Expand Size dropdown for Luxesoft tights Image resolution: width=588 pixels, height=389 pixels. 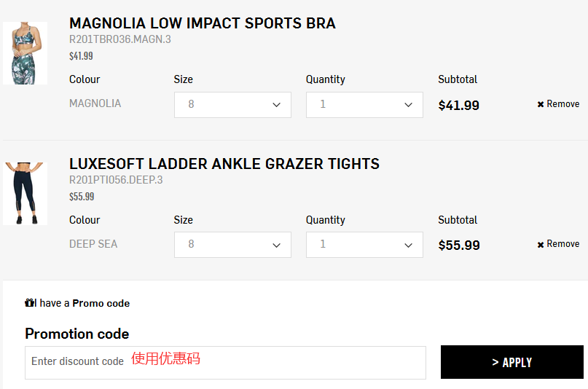pyautogui.click(x=232, y=245)
